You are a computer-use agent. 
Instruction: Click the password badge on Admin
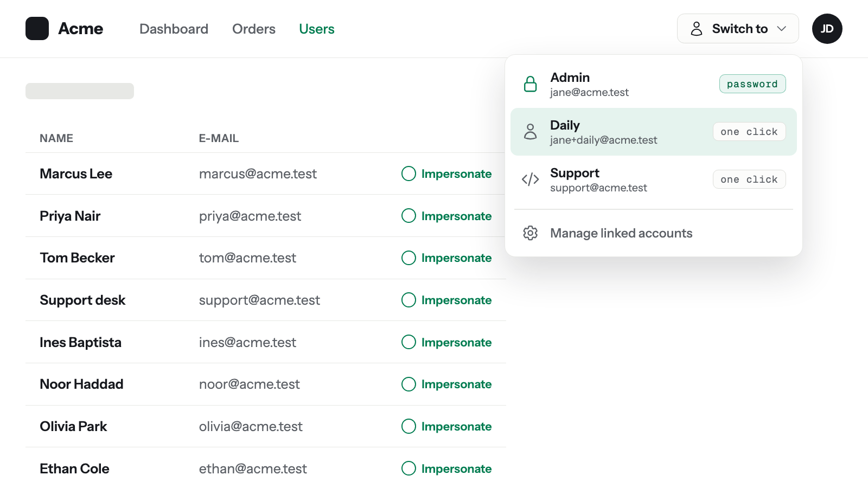[752, 84]
